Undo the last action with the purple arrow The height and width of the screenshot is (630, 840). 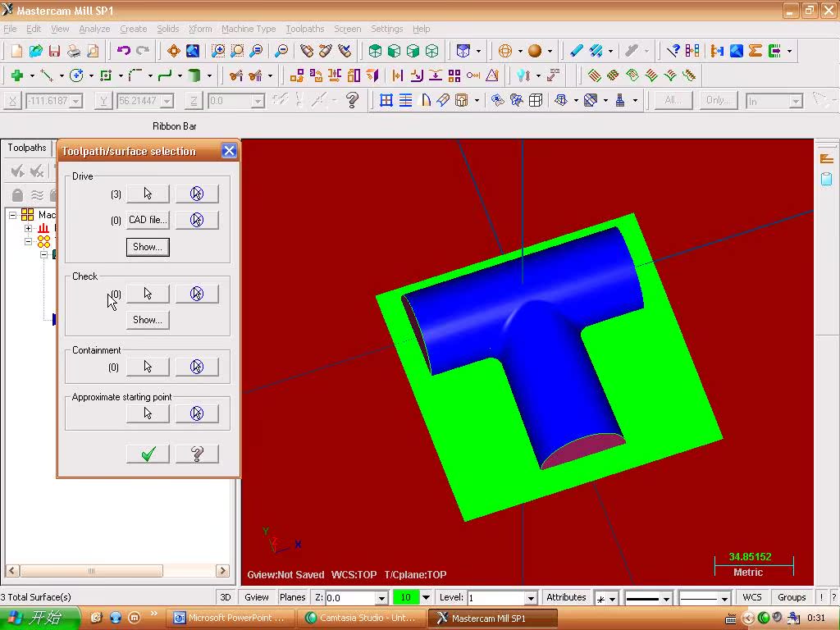click(x=124, y=51)
